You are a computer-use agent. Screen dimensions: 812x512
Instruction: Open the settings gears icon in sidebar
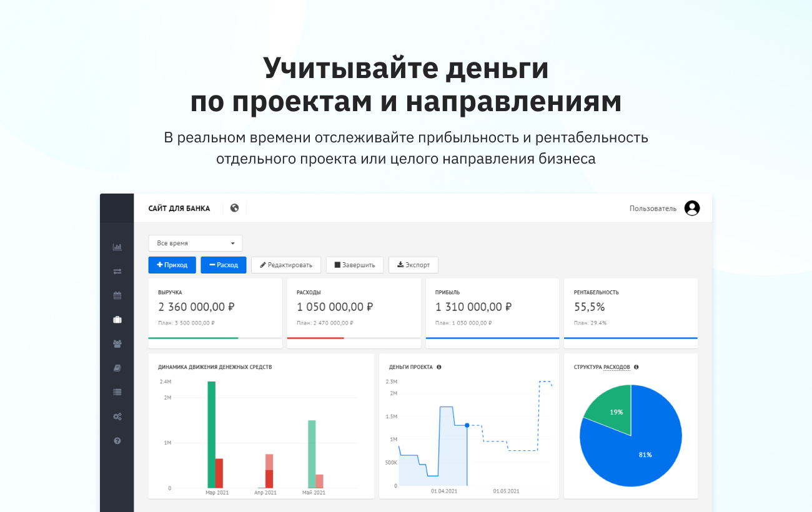tap(117, 416)
